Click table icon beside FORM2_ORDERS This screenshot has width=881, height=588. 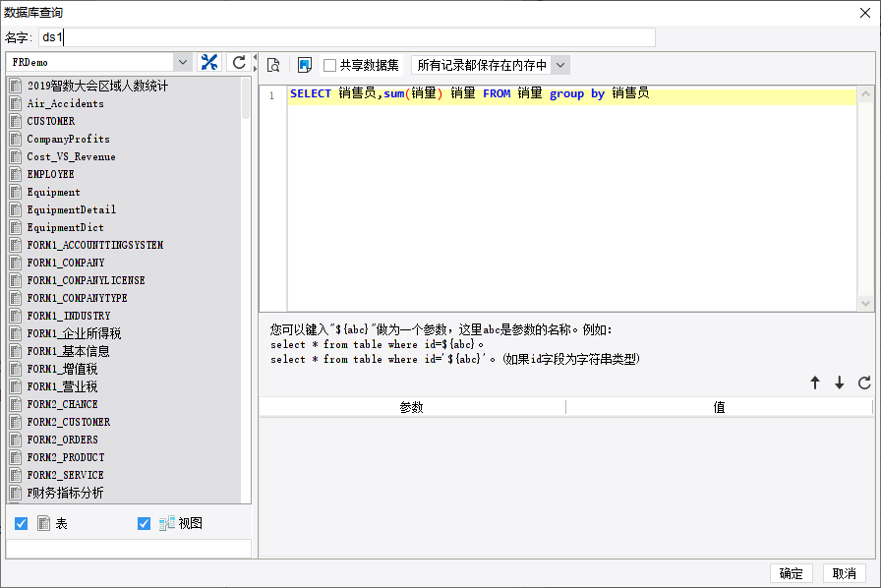[16, 440]
